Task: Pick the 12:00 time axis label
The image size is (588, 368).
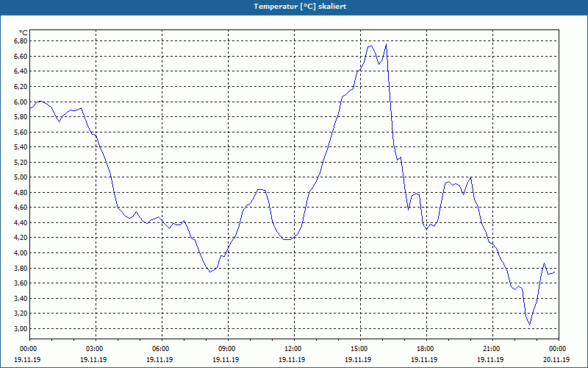Action: tap(294, 349)
